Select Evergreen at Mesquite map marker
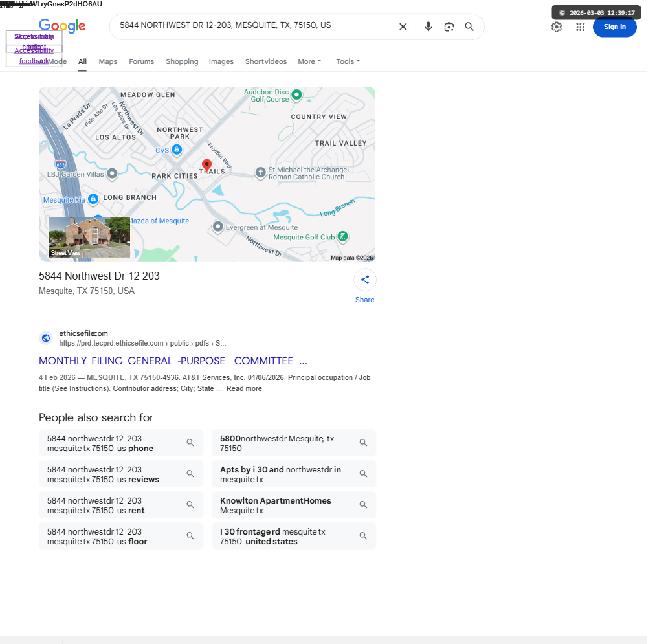The width and height of the screenshot is (655, 644). point(217,227)
